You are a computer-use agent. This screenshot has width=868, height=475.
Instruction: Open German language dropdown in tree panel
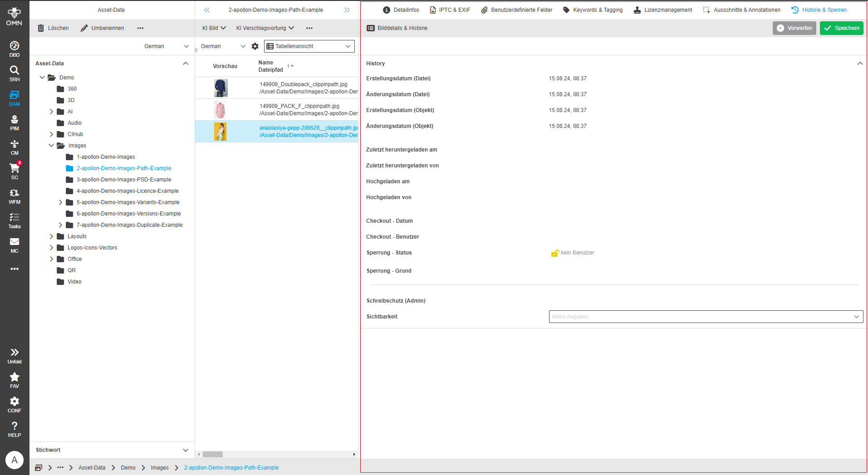[167, 46]
